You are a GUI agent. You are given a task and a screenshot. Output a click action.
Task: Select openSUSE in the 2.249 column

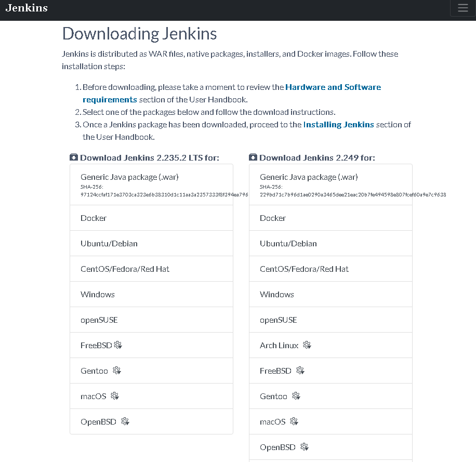coord(330,320)
